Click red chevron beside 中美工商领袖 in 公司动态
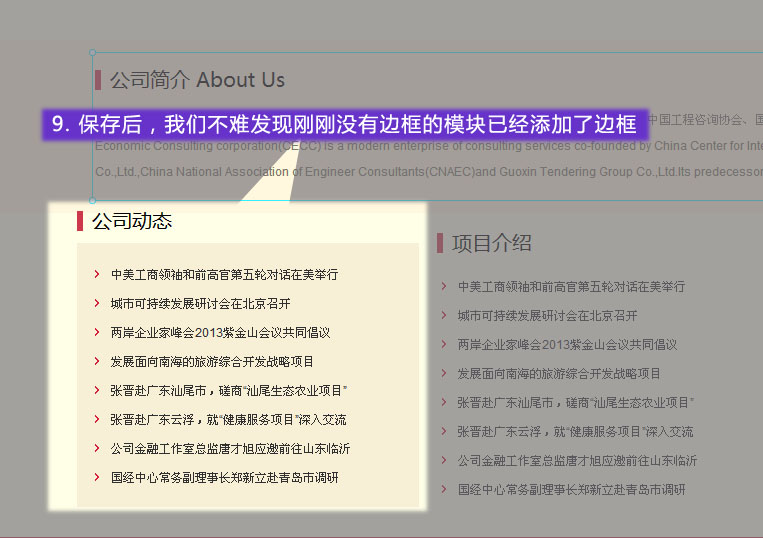The height and width of the screenshot is (538, 763). (x=96, y=274)
